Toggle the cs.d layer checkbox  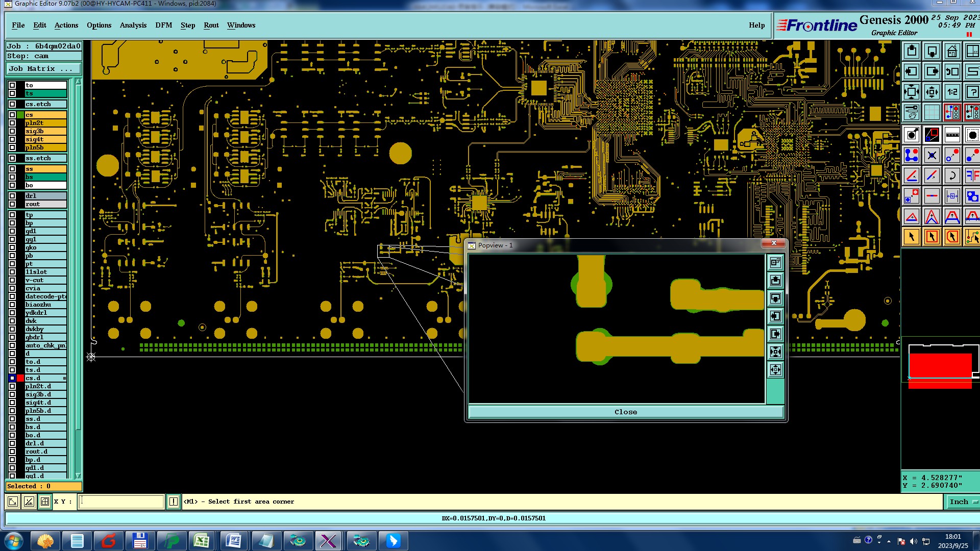(x=12, y=378)
